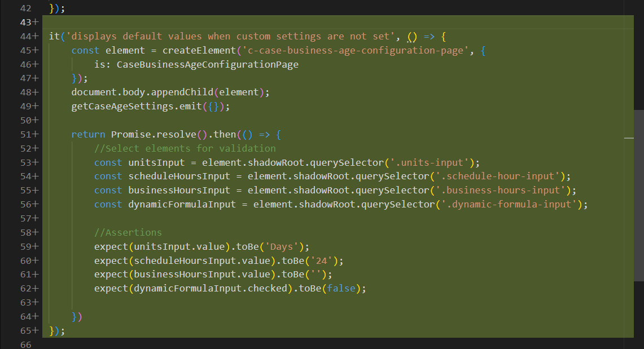Click the '24' string on line 60

tap(321, 261)
